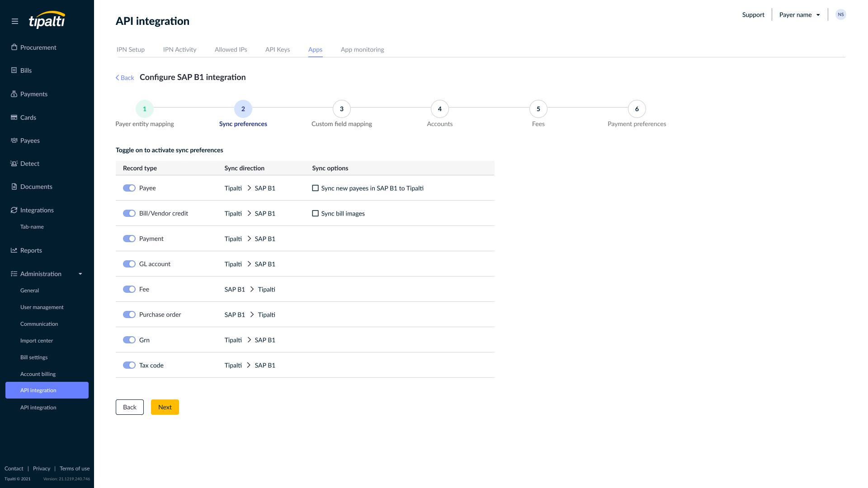Switch to the API Keys tab
Screen dimensions: 868x488
coord(278,50)
